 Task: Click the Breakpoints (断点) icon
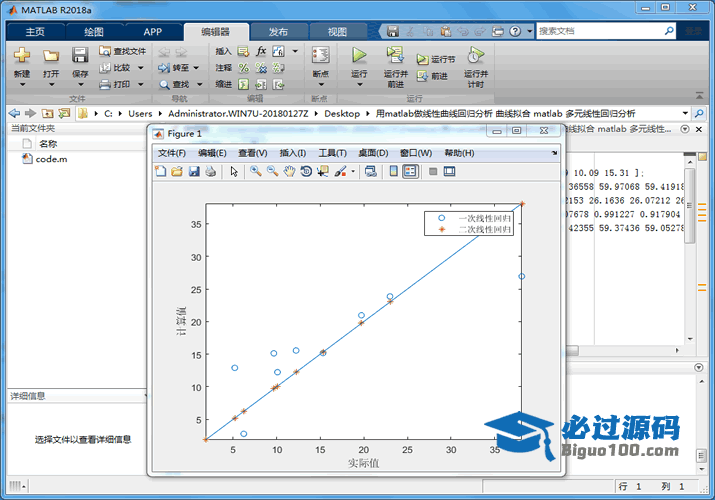(320, 57)
